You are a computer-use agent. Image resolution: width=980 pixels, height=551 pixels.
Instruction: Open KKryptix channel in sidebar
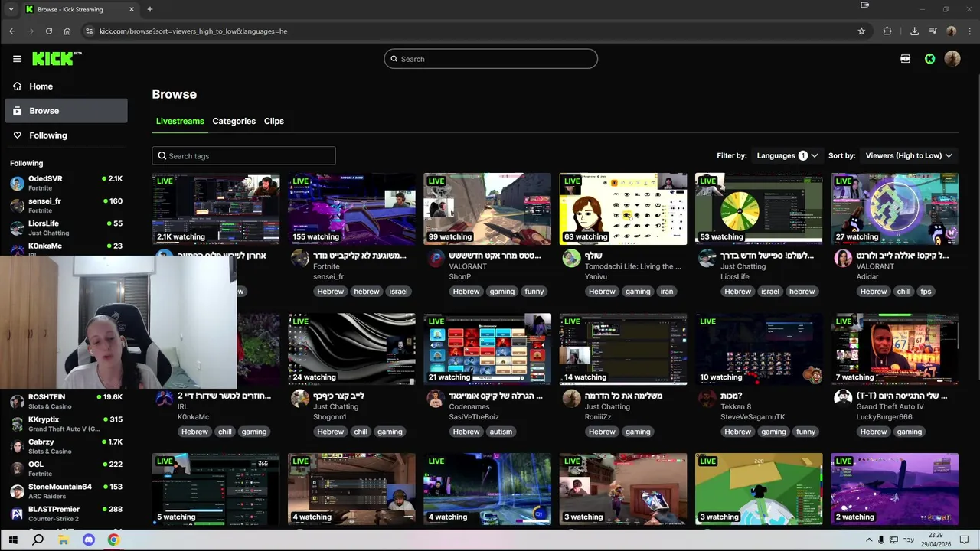coord(65,423)
